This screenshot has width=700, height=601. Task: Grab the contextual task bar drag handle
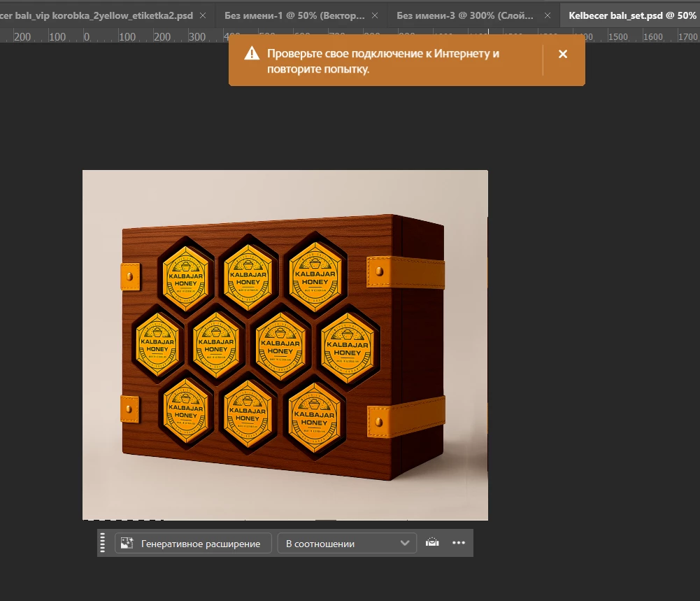pyautogui.click(x=103, y=543)
